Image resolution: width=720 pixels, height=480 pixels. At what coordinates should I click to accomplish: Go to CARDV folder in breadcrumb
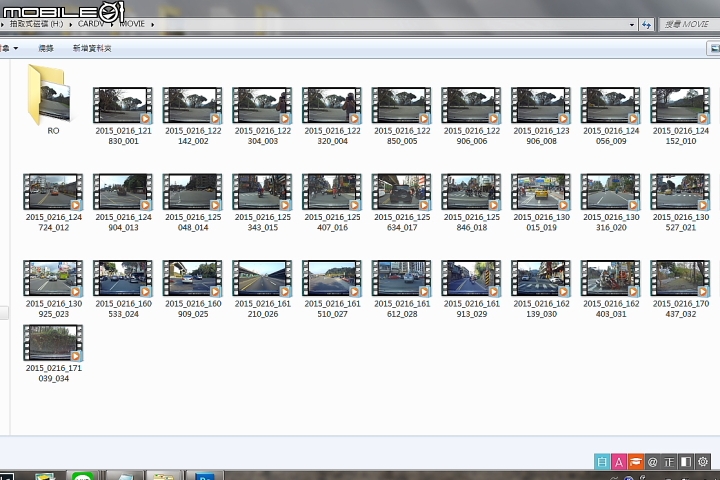pos(90,24)
